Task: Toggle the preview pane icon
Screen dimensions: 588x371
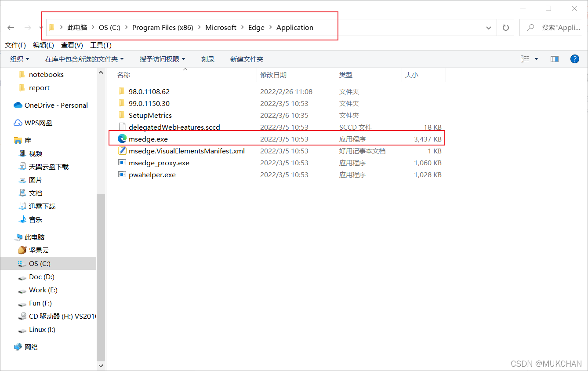Action: [555, 59]
